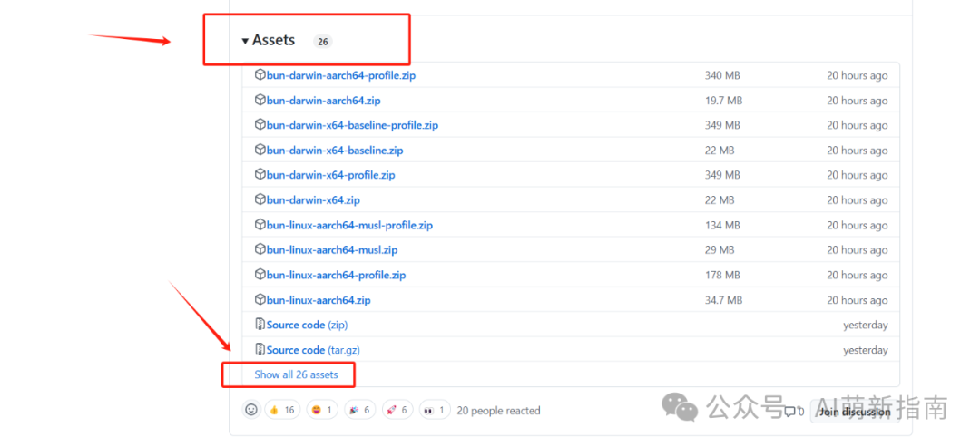Click the 178 MB size value
980x447 pixels.
[x=722, y=276]
